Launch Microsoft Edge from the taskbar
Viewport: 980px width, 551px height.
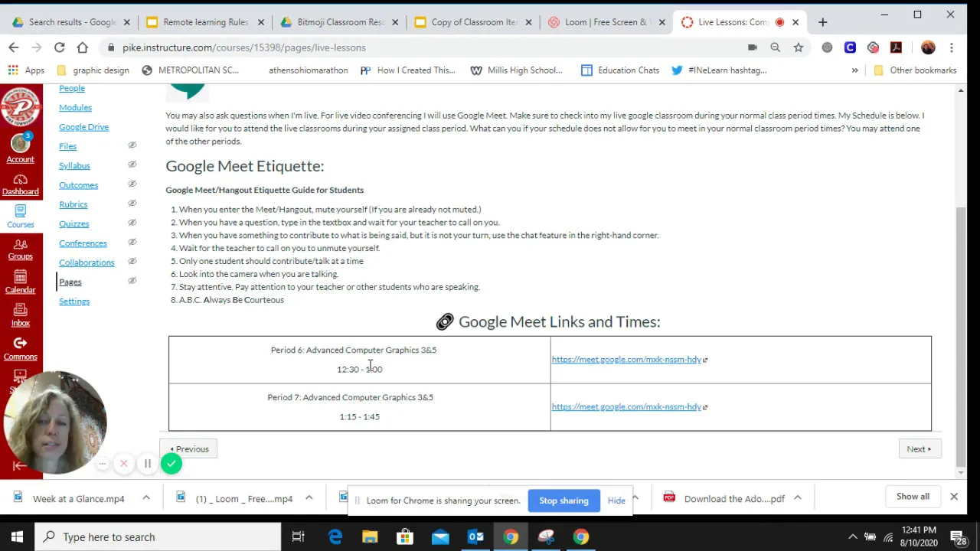point(335,536)
